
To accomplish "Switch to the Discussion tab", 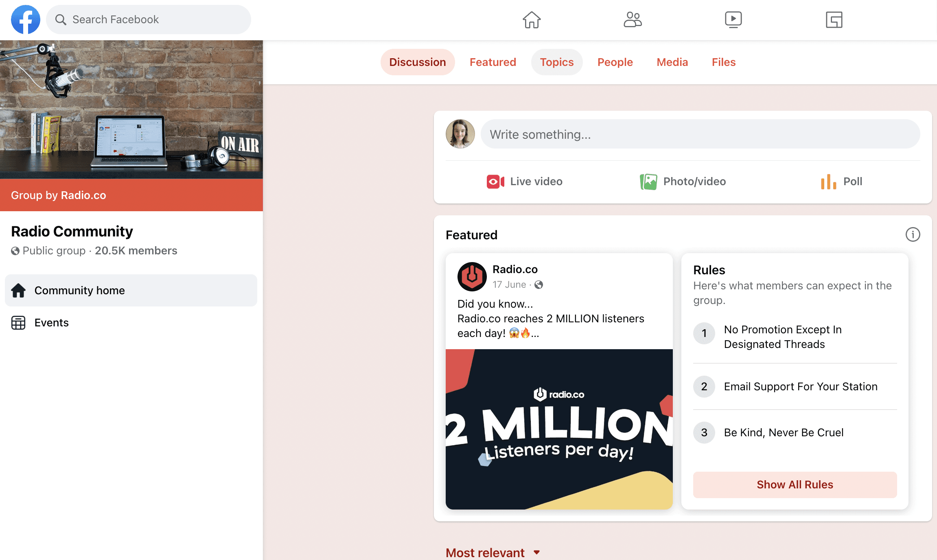I will click(x=418, y=62).
